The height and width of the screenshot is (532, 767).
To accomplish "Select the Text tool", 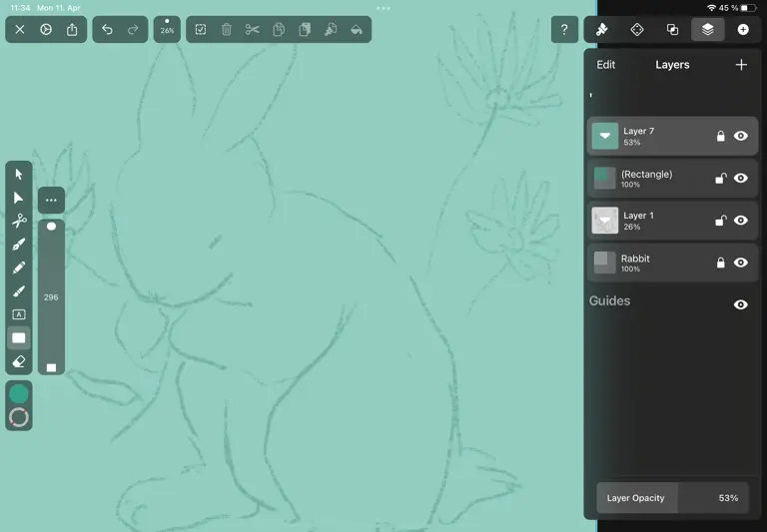I will coord(19,314).
